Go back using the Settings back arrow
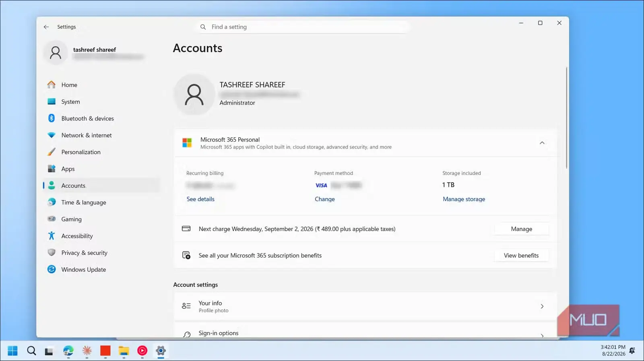Image resolution: width=644 pixels, height=361 pixels. [x=46, y=27]
